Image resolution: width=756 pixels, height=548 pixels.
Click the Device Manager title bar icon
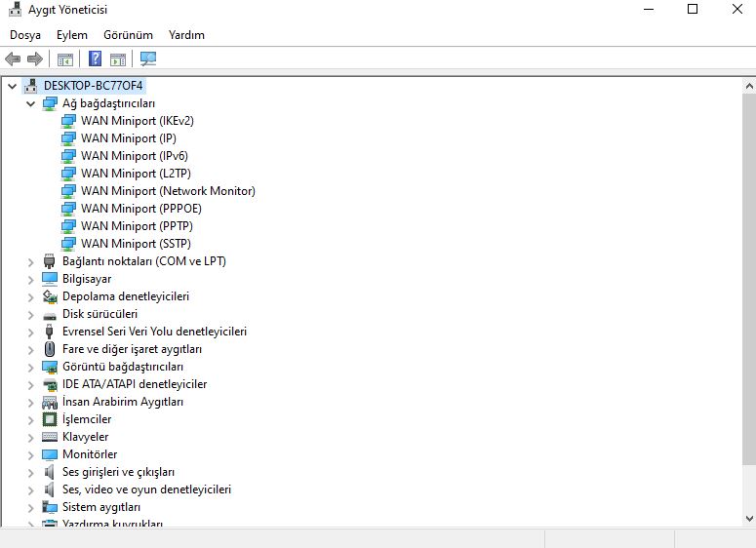pyautogui.click(x=16, y=9)
